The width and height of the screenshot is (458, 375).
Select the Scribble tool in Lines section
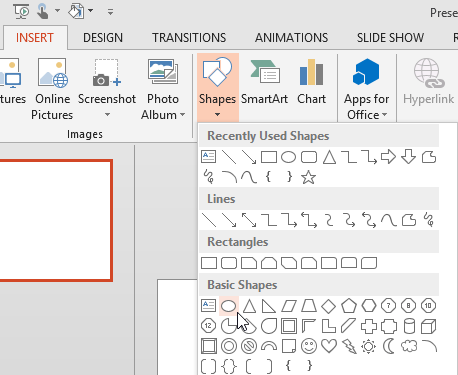(429, 220)
